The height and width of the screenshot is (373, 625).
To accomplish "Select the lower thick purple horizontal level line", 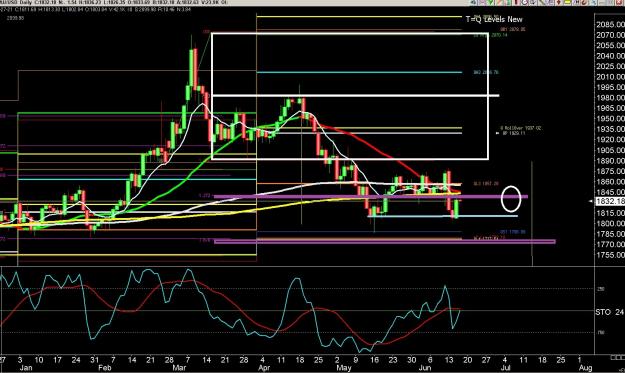I will [385, 241].
